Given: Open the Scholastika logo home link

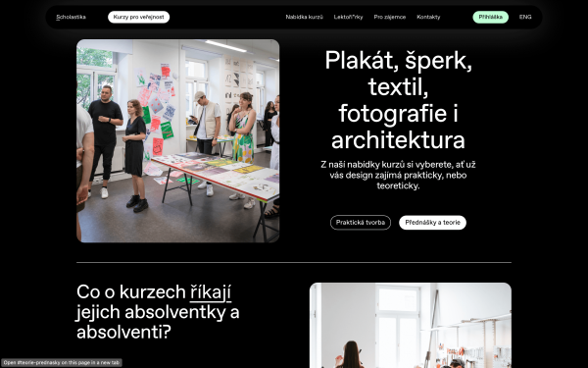Looking at the screenshot, I should pyautogui.click(x=71, y=17).
